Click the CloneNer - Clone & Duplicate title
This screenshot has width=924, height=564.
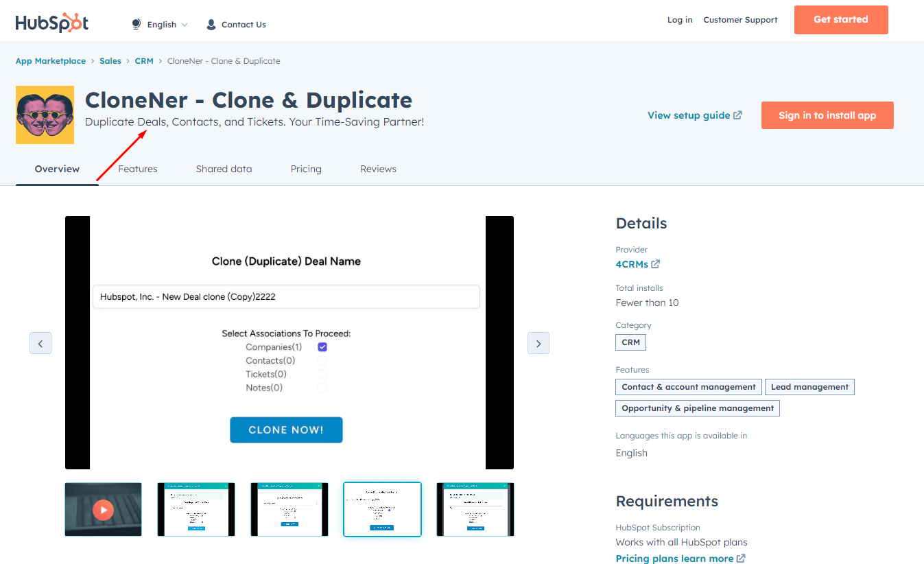coord(249,100)
